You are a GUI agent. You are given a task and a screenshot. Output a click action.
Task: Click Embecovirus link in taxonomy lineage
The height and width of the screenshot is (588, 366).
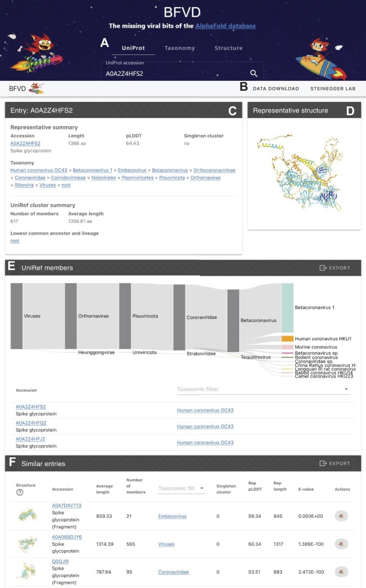tap(132, 170)
